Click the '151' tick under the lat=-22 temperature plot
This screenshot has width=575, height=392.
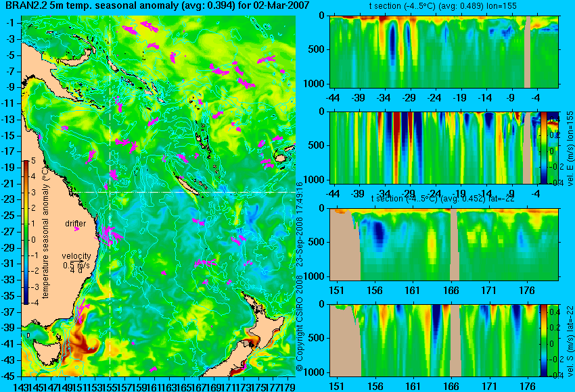coord(336,291)
